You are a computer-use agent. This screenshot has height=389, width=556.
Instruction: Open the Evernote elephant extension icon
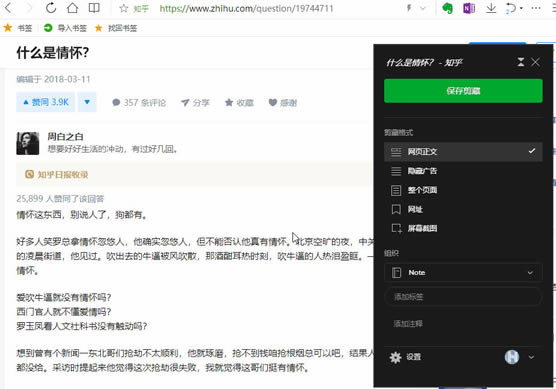[x=447, y=8]
